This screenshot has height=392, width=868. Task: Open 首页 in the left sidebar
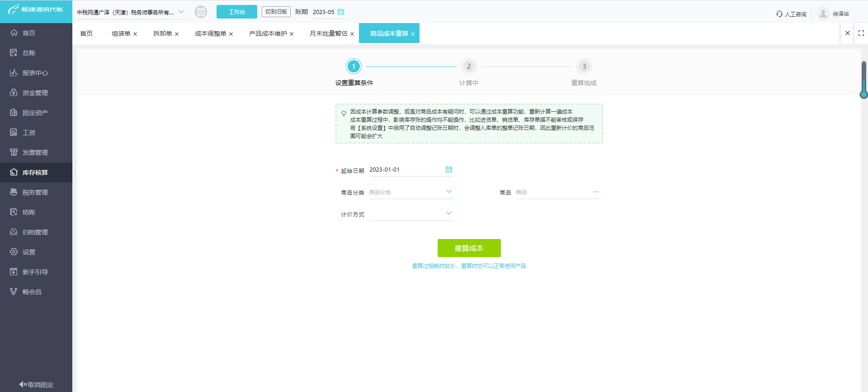36,33
